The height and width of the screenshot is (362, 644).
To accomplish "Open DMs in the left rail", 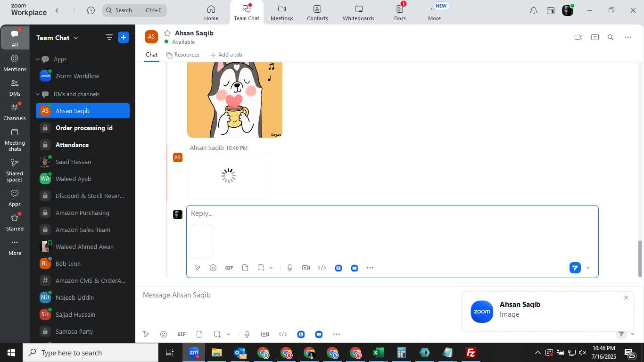I will (15, 88).
